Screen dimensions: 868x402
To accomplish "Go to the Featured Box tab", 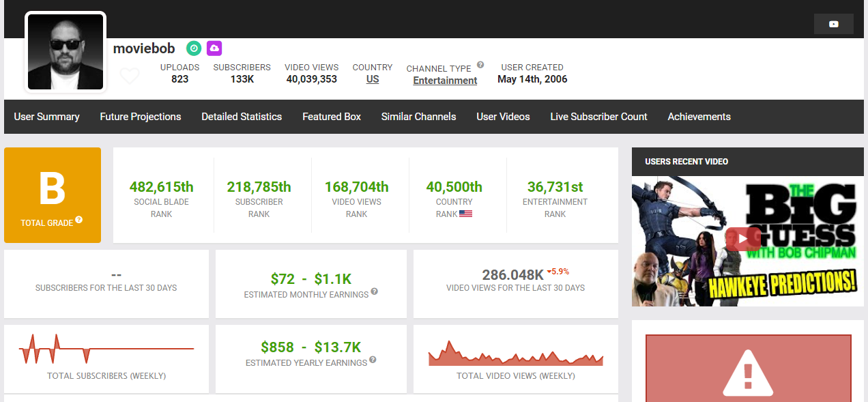I will point(332,117).
